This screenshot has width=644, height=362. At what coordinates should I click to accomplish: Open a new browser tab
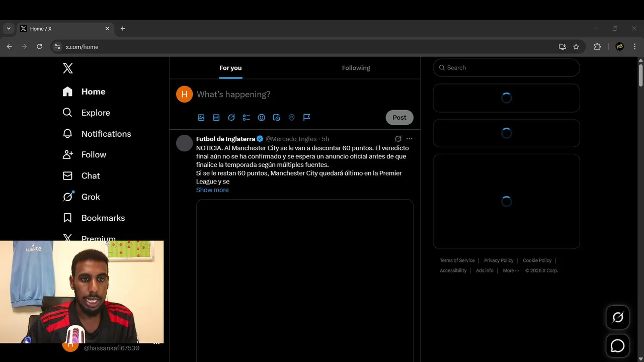(x=123, y=29)
